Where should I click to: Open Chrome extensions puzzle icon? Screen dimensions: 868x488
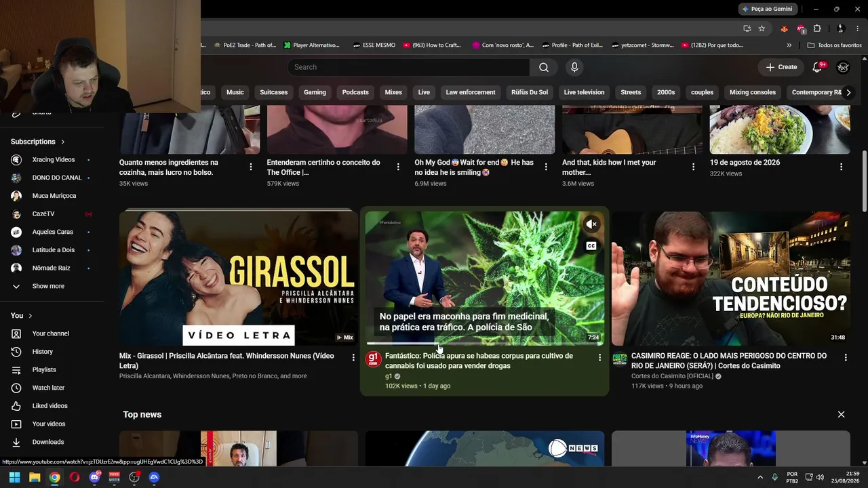[817, 28]
